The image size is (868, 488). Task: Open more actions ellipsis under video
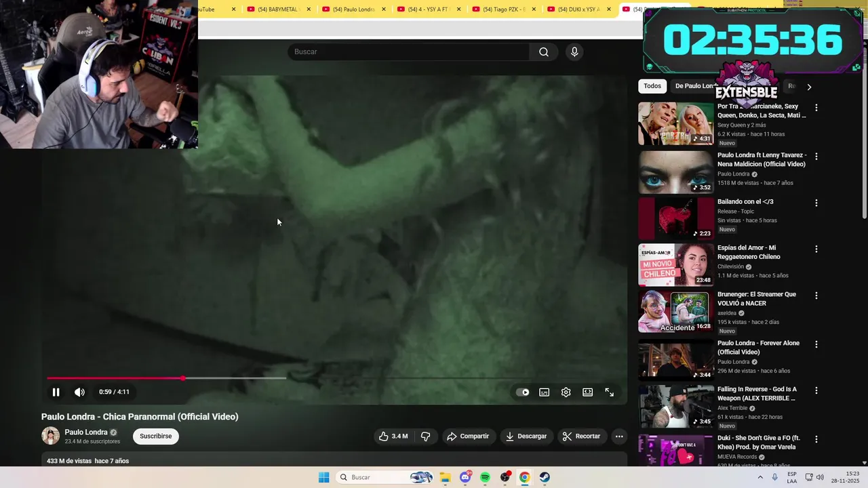coord(619,436)
